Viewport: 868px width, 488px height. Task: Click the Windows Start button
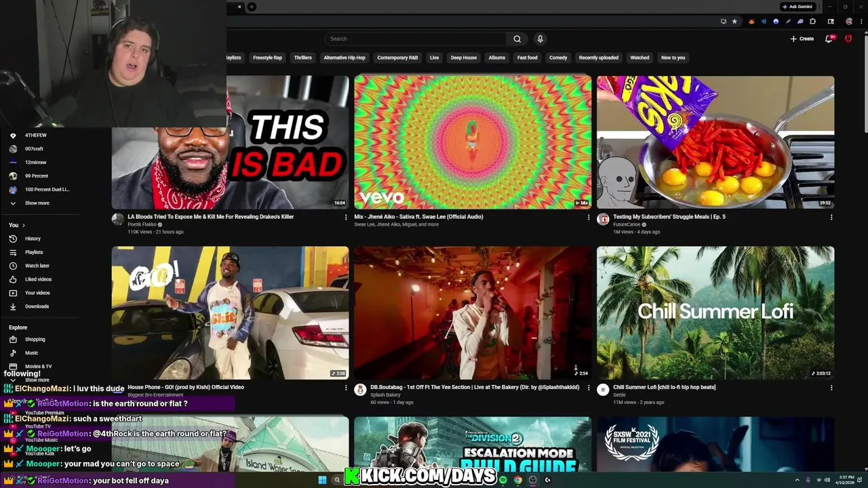(322, 480)
